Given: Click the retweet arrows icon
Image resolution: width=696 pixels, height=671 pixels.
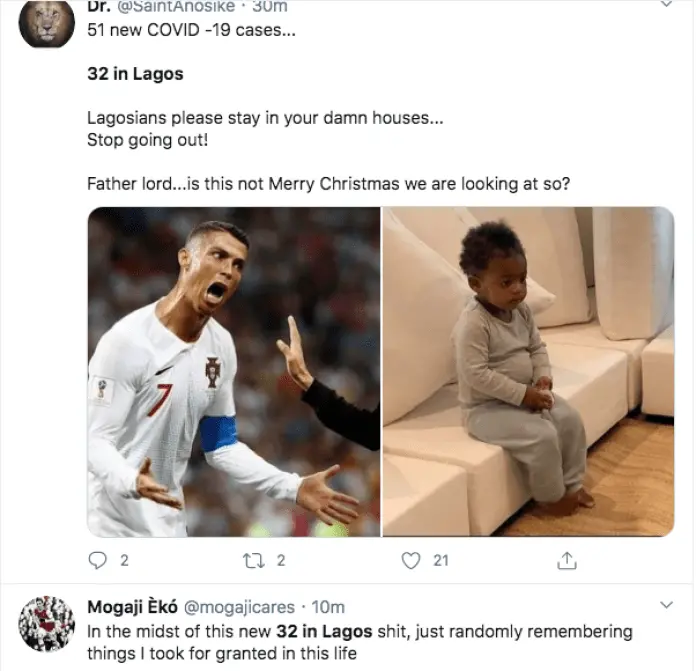Looking at the screenshot, I should click(254, 560).
